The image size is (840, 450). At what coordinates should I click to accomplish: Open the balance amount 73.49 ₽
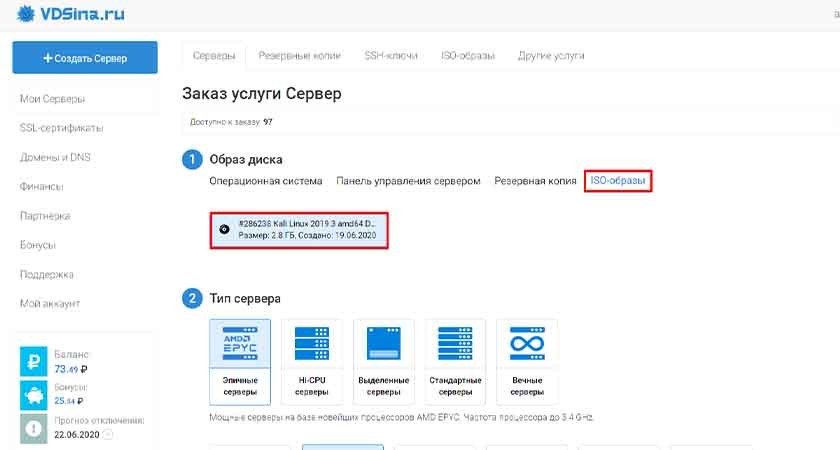(71, 369)
